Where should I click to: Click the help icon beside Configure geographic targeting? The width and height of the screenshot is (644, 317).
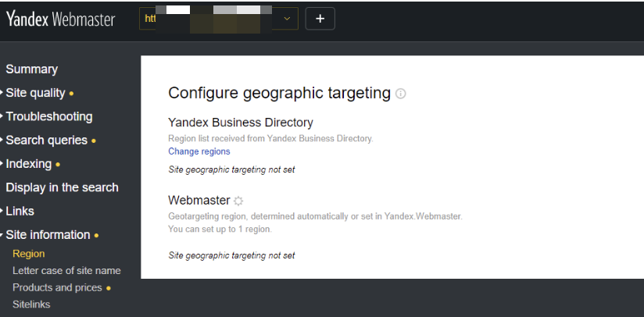401,94
